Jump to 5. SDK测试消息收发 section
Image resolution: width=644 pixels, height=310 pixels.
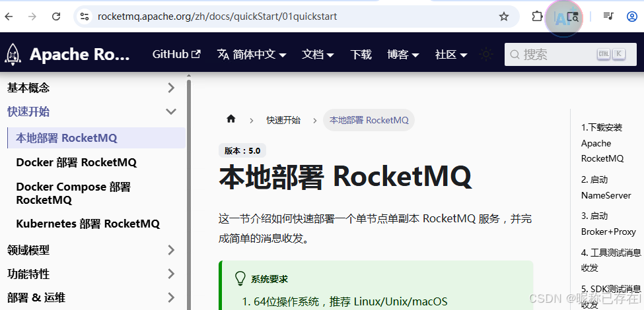[x=611, y=296]
